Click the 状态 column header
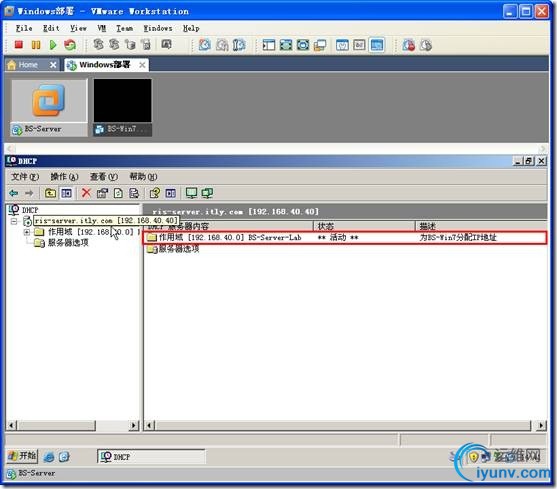557x489 pixels. (x=364, y=226)
